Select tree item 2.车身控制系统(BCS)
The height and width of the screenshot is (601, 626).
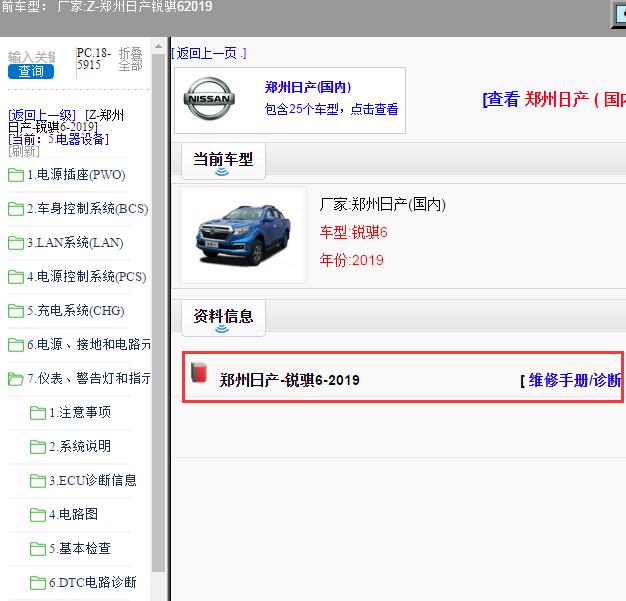(x=88, y=208)
